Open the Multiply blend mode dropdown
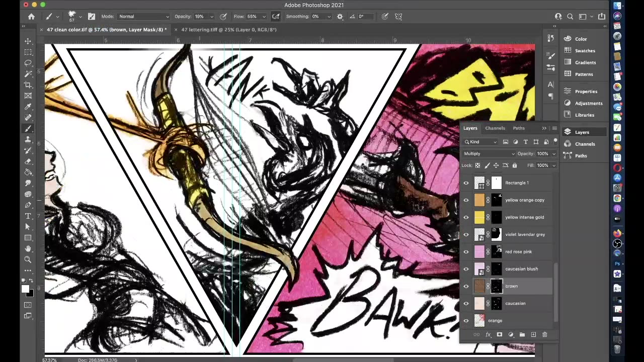644x362 pixels. (x=489, y=154)
